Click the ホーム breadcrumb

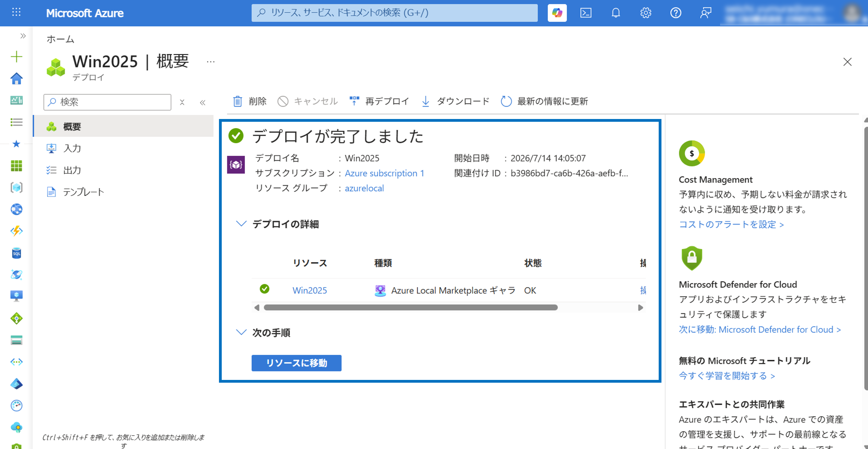coord(60,39)
